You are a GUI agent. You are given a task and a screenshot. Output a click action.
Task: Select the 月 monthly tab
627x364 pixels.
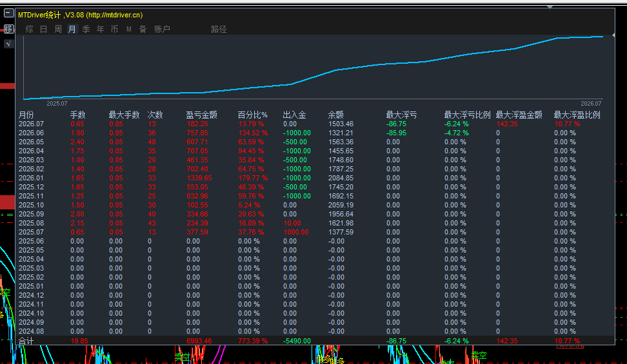[x=72, y=29]
